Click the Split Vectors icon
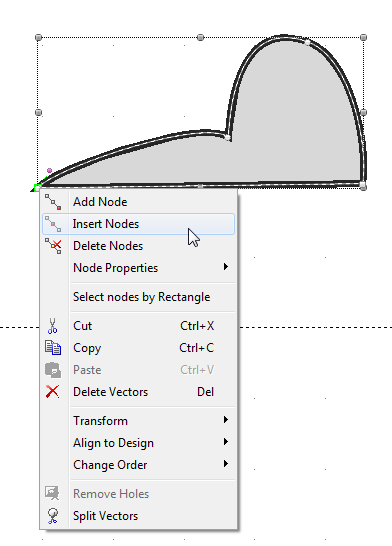 coord(53,516)
